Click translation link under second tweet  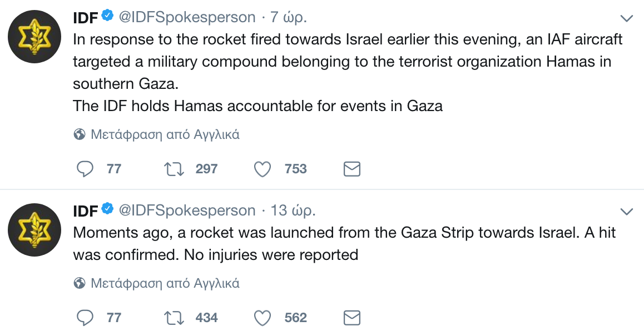click(165, 283)
